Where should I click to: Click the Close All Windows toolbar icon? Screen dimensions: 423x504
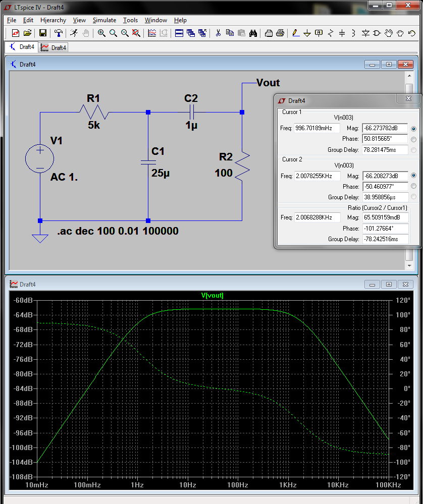point(202,33)
